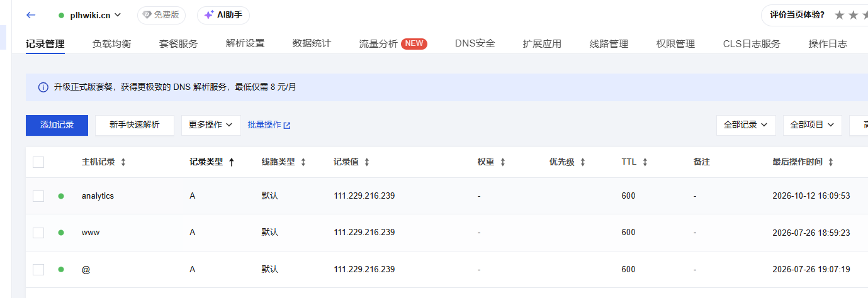Switch to the 权限管理 tab

pyautogui.click(x=676, y=44)
